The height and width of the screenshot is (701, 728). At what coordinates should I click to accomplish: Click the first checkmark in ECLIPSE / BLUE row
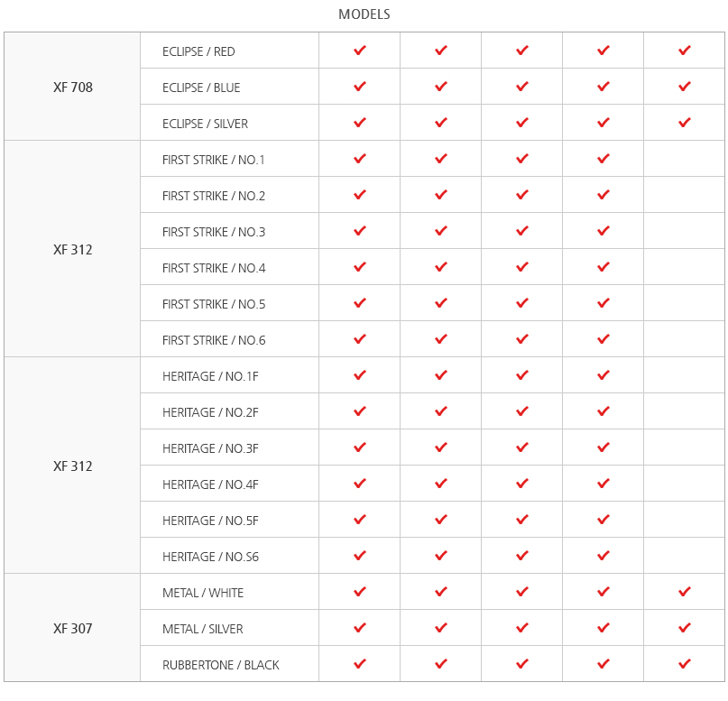point(359,87)
